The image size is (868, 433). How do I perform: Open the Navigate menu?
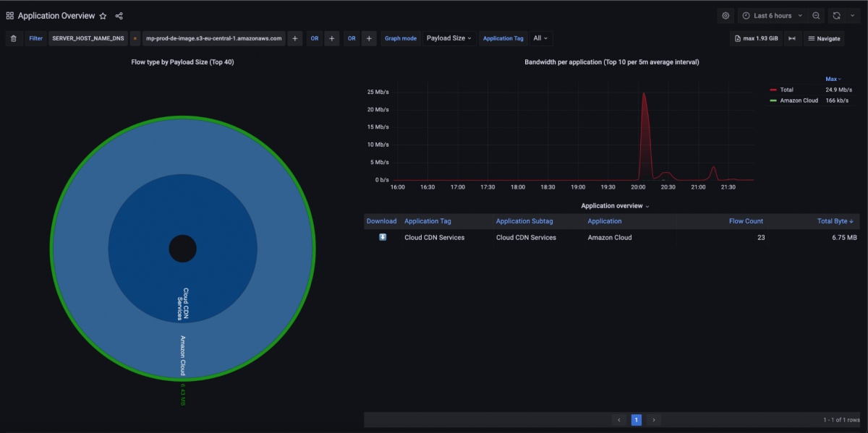824,38
